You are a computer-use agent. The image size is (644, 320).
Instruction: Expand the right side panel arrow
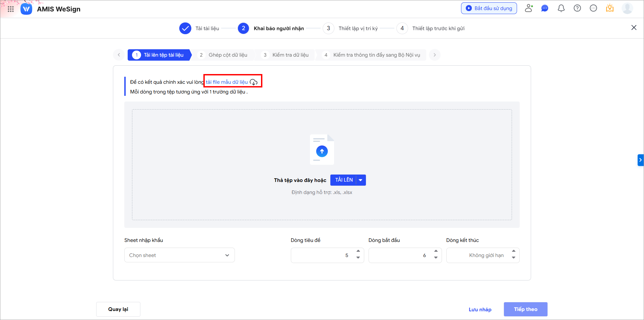click(x=640, y=160)
